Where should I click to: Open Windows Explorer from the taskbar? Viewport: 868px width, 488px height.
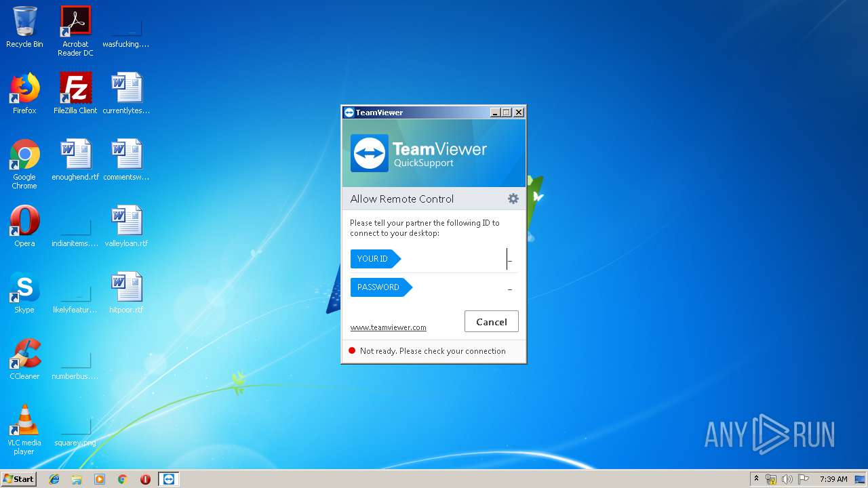tap(77, 479)
